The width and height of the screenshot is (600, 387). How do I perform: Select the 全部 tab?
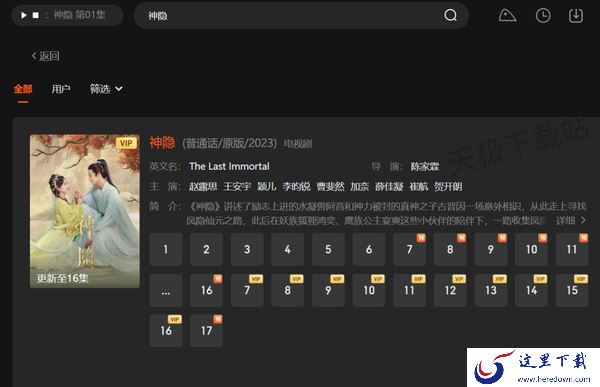[23, 89]
